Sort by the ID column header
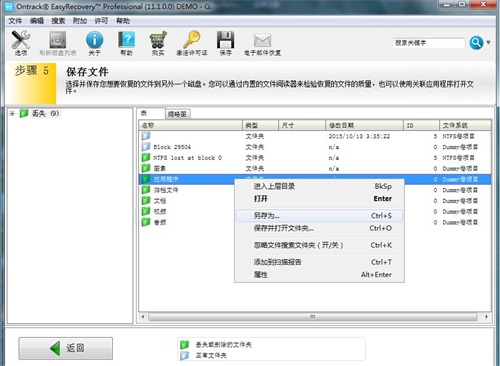This screenshot has height=366, width=500. coord(421,125)
